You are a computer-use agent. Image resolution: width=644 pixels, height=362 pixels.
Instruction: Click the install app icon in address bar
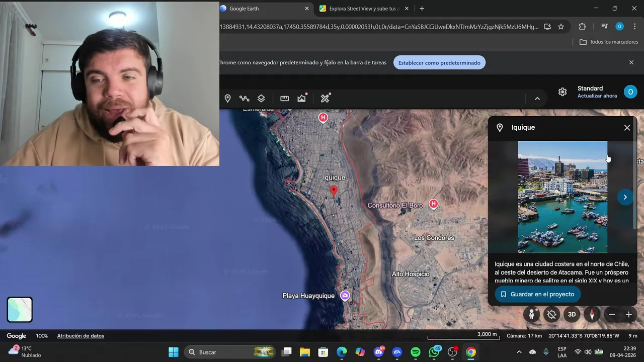(x=547, y=27)
